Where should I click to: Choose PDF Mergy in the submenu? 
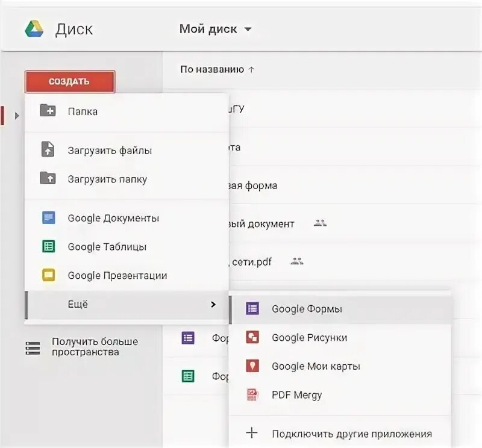click(x=340, y=395)
